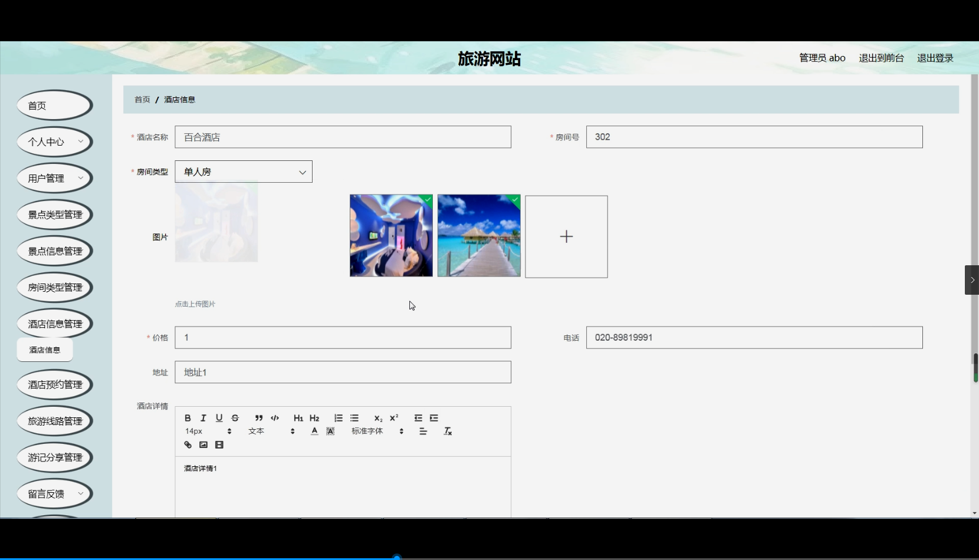
Task: Click the 旅游网站 site title
Action: click(x=490, y=58)
